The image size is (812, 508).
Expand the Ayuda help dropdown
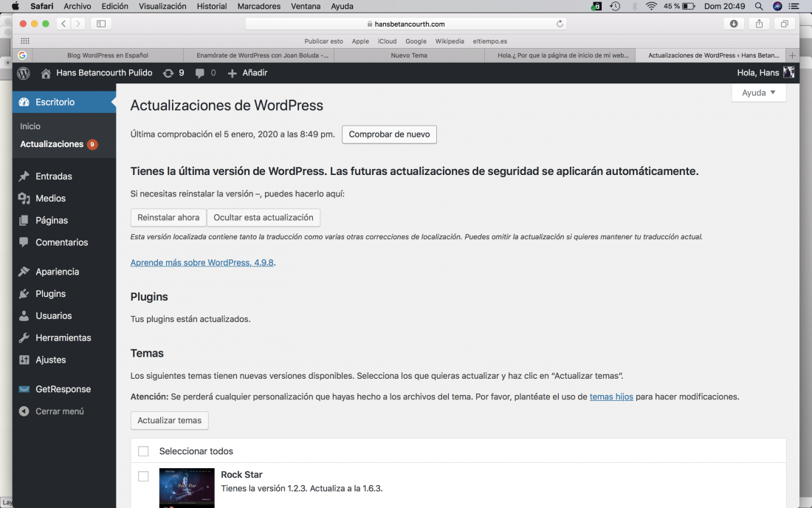pyautogui.click(x=759, y=93)
